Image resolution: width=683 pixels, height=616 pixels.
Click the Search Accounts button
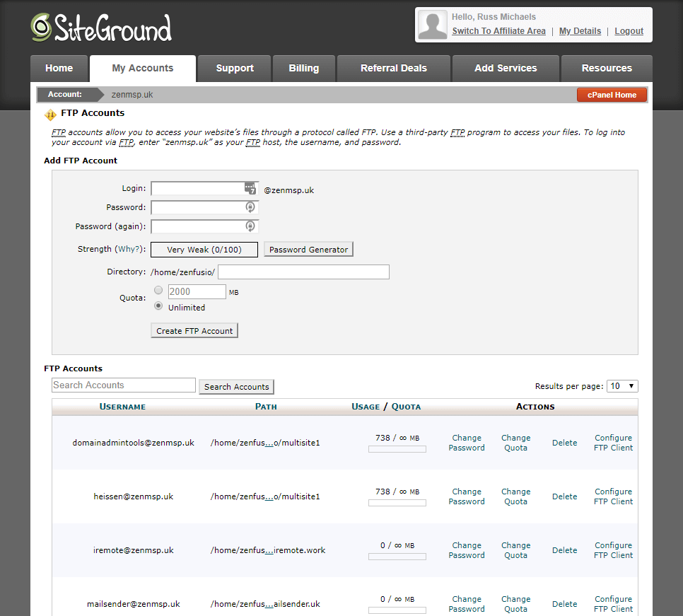click(237, 387)
